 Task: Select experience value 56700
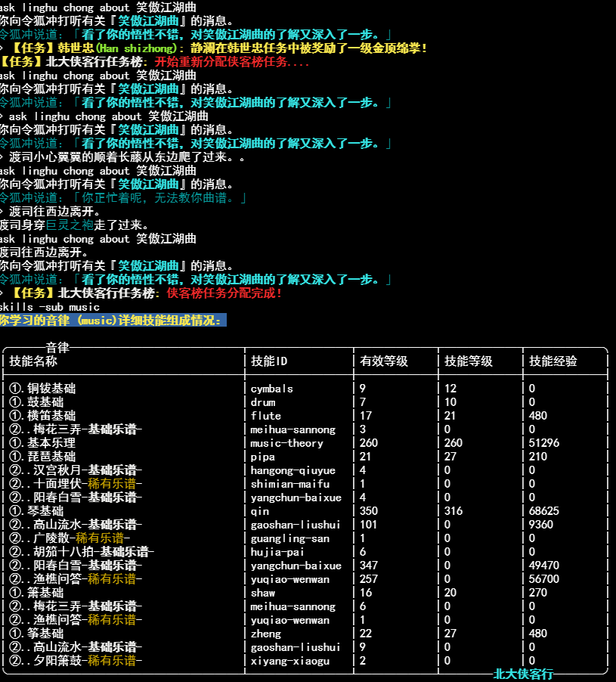click(544, 579)
